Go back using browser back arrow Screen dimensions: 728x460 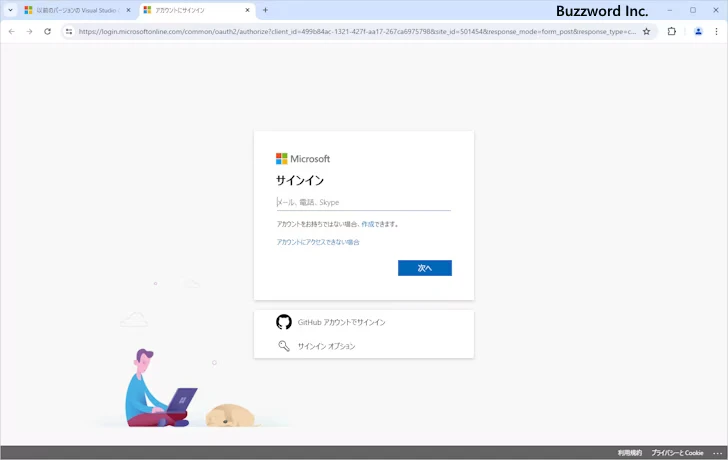(x=12, y=32)
